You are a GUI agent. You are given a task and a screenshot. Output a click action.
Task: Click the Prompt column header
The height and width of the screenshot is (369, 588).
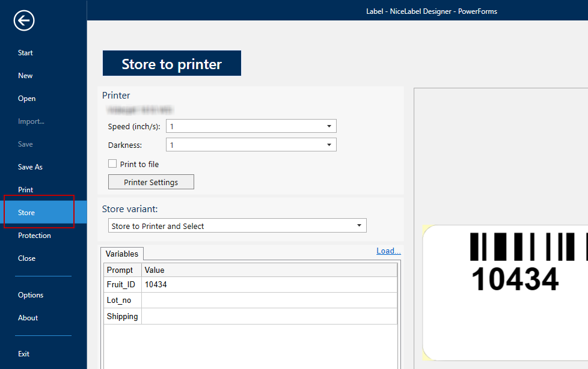(123, 270)
